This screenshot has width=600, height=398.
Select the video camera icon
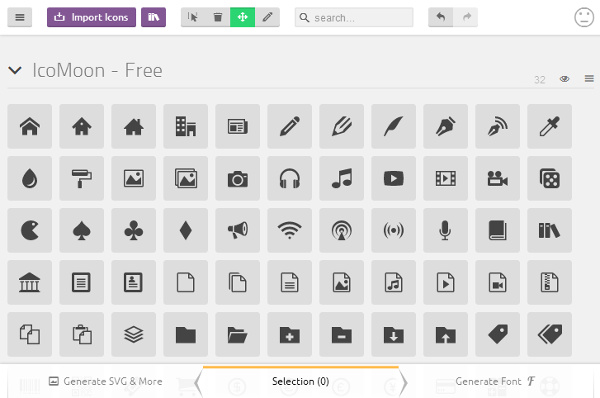pos(497,178)
